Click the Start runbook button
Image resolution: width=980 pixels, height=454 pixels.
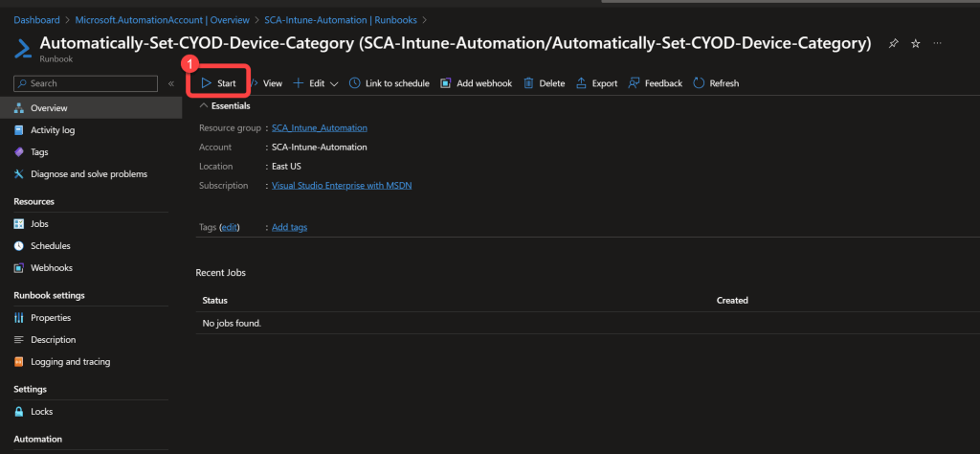click(218, 83)
